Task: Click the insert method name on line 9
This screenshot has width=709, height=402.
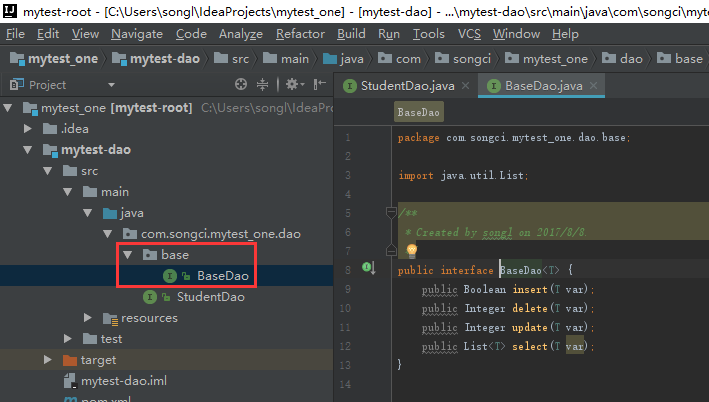Action: click(x=530, y=289)
